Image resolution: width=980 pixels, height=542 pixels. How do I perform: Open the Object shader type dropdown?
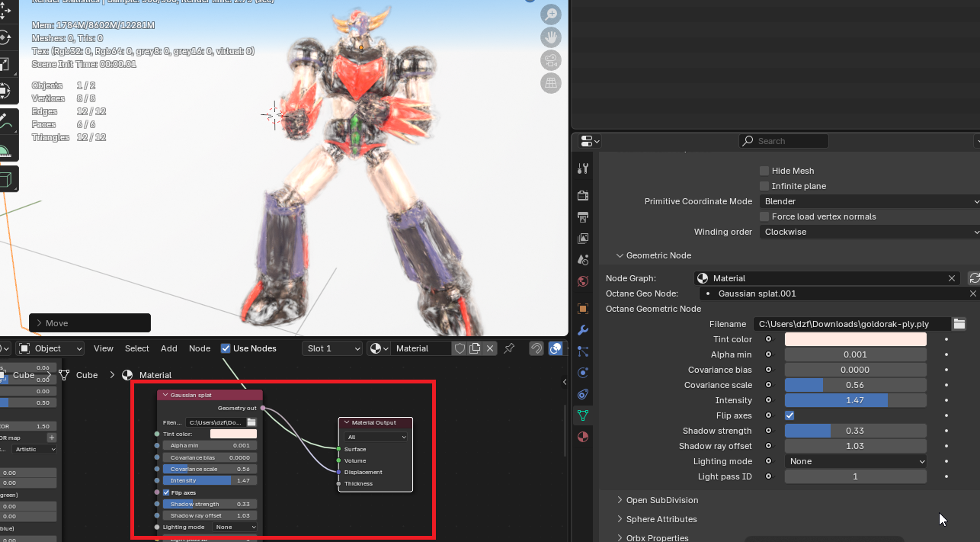(x=50, y=348)
